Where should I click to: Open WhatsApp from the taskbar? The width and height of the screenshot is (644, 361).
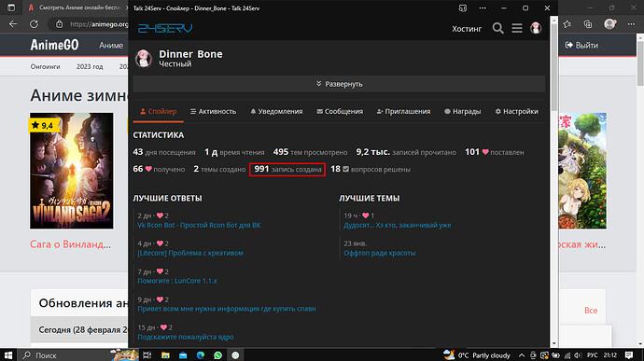(x=217, y=355)
